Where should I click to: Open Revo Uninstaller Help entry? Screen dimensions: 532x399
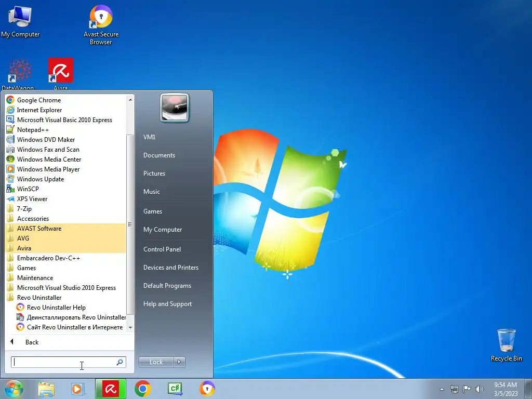pyautogui.click(x=66, y=308)
